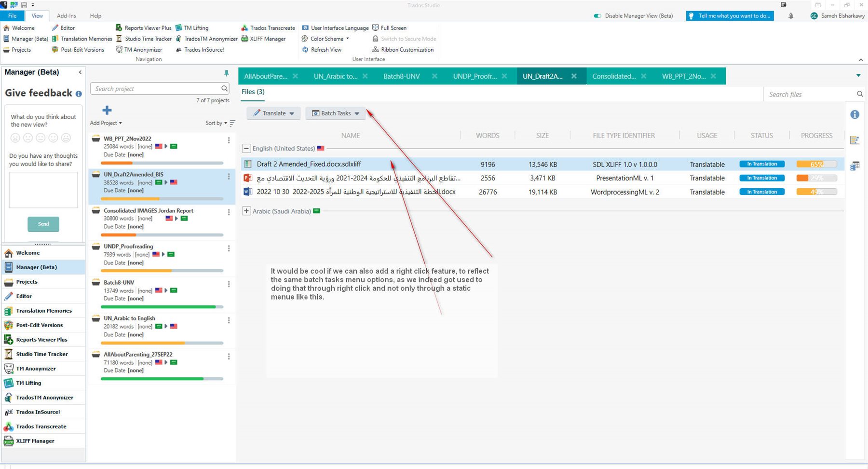Click 49% progress bar of docx file
Screen dimensions: 868x469
(816, 192)
